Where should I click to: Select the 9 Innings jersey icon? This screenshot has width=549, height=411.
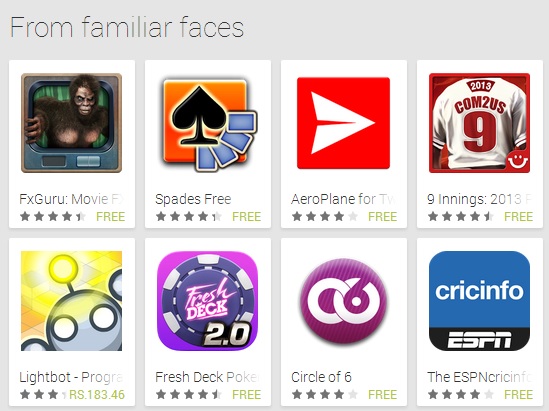coord(479,123)
